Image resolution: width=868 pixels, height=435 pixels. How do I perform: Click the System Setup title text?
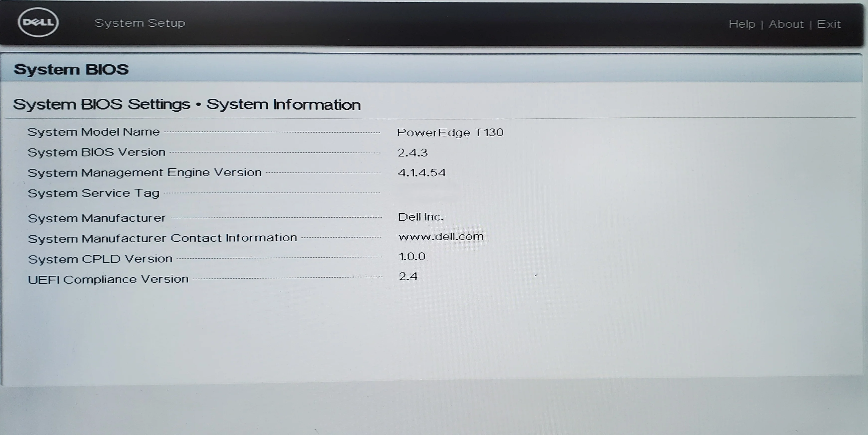(140, 23)
